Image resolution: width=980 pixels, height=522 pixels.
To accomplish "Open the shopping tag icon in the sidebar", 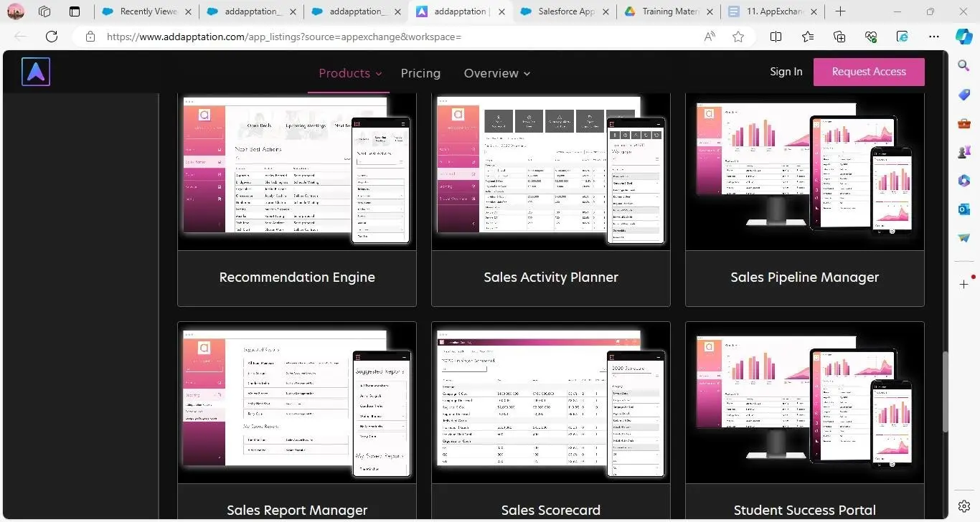I will (964, 95).
